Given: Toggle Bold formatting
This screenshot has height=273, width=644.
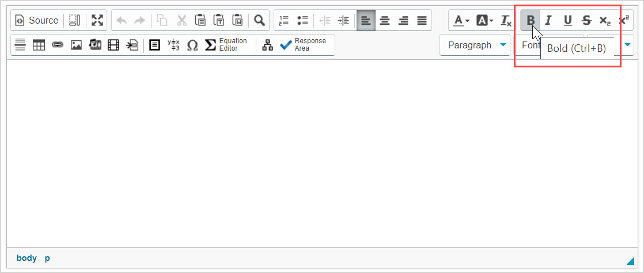Looking at the screenshot, I should point(531,21).
